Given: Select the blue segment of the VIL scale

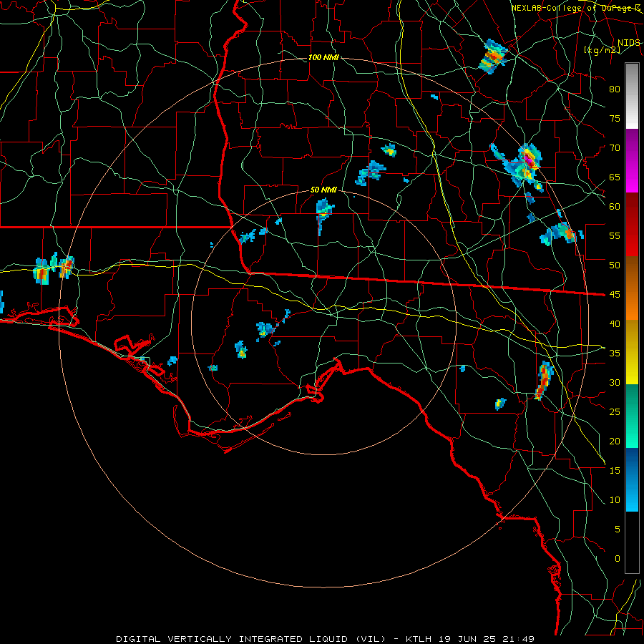Looking at the screenshot, I should click(632, 479).
